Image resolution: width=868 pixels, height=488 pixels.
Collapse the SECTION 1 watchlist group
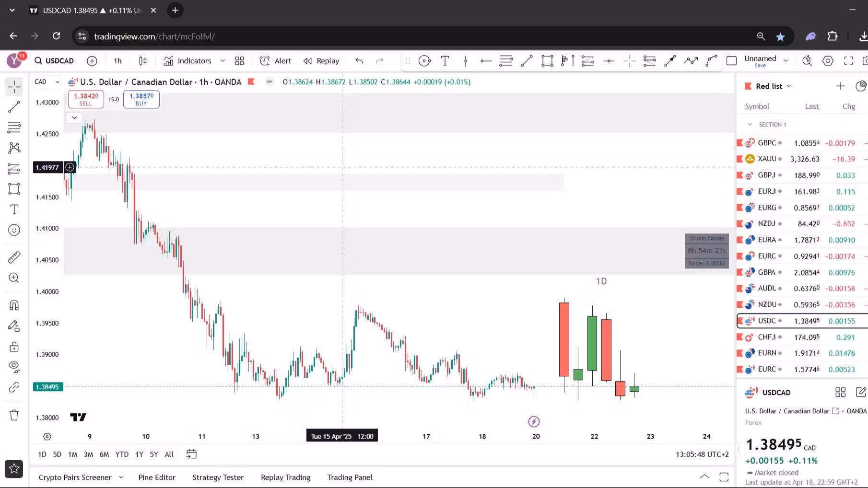[750, 125]
